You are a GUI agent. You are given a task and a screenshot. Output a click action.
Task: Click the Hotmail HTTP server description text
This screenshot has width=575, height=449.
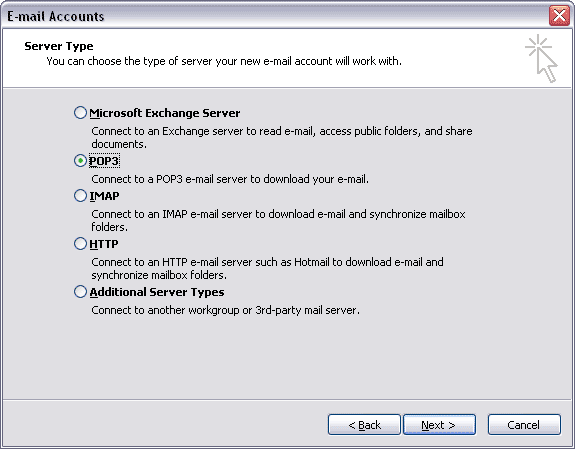tap(267, 269)
